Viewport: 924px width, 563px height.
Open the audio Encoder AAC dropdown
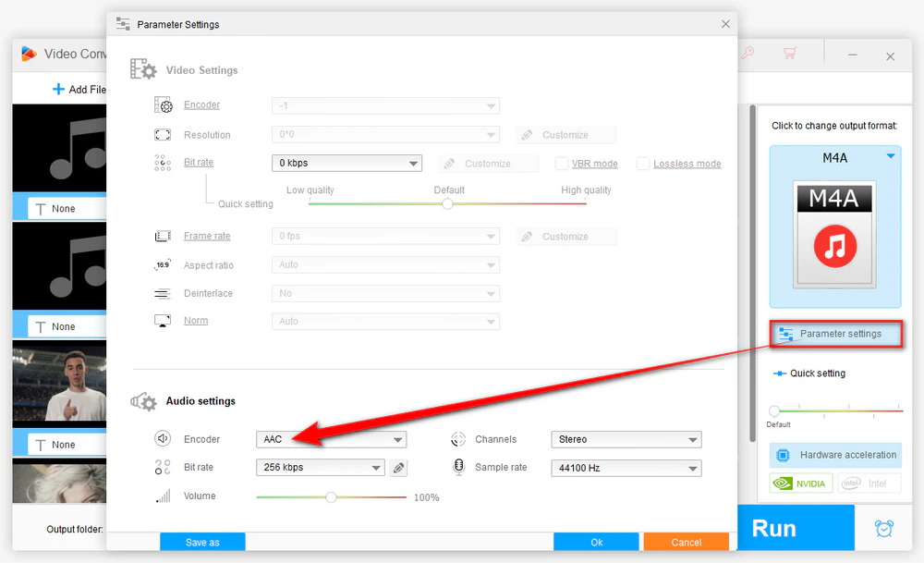pyautogui.click(x=331, y=439)
